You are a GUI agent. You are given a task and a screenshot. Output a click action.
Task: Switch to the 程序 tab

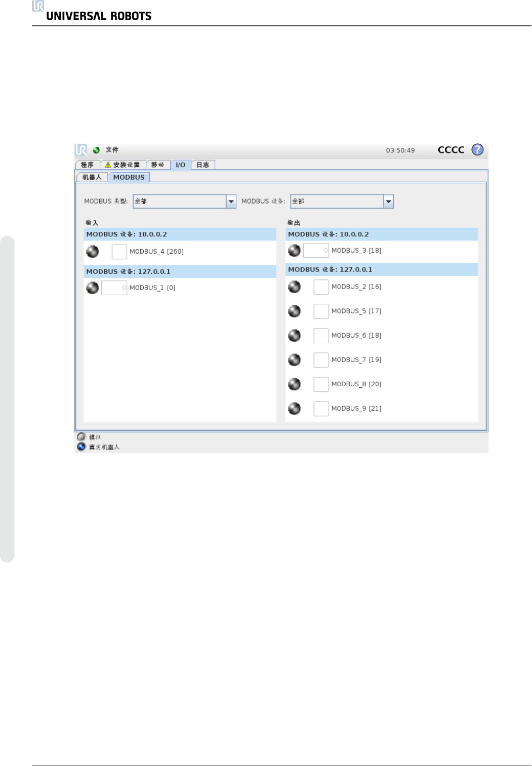tap(88, 165)
